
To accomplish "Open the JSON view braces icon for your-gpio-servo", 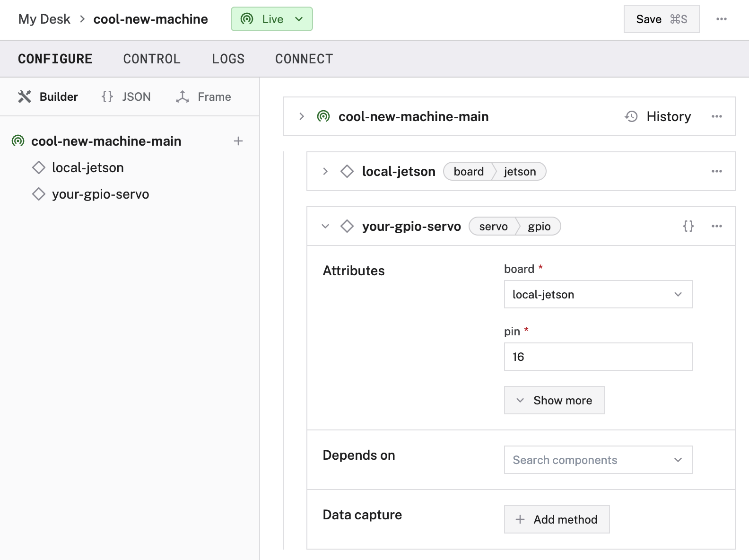I will 688,226.
